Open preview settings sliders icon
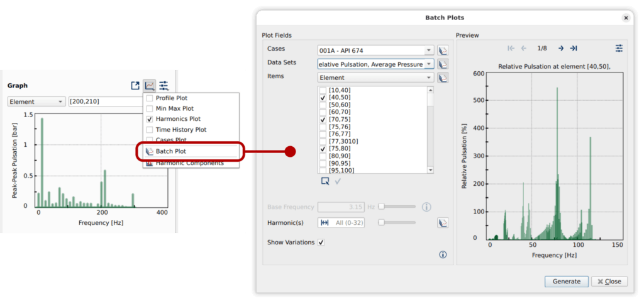 (619, 49)
